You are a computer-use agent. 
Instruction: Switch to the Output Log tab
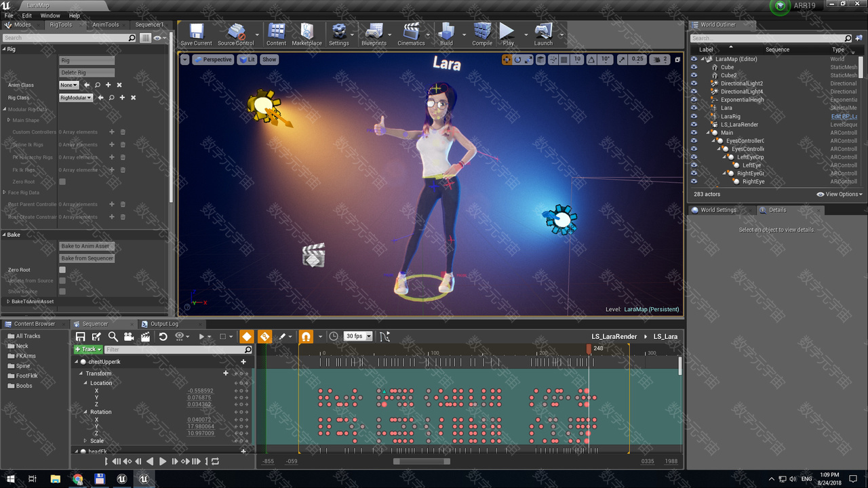point(164,324)
